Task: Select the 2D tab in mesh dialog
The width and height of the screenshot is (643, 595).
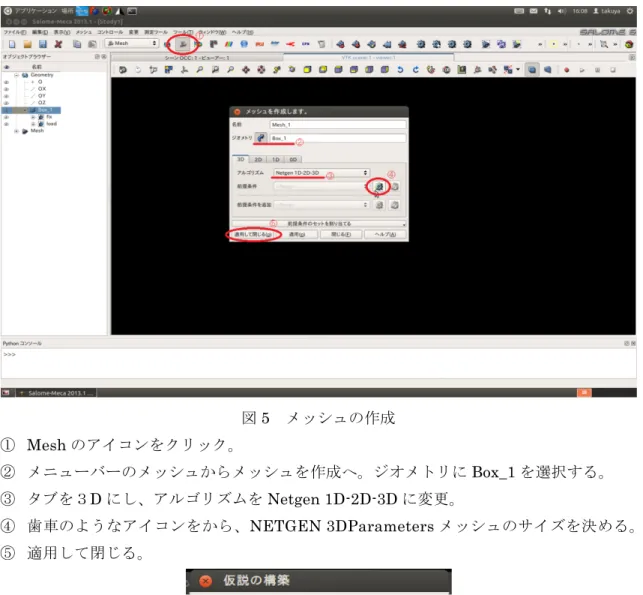Action: [x=258, y=160]
